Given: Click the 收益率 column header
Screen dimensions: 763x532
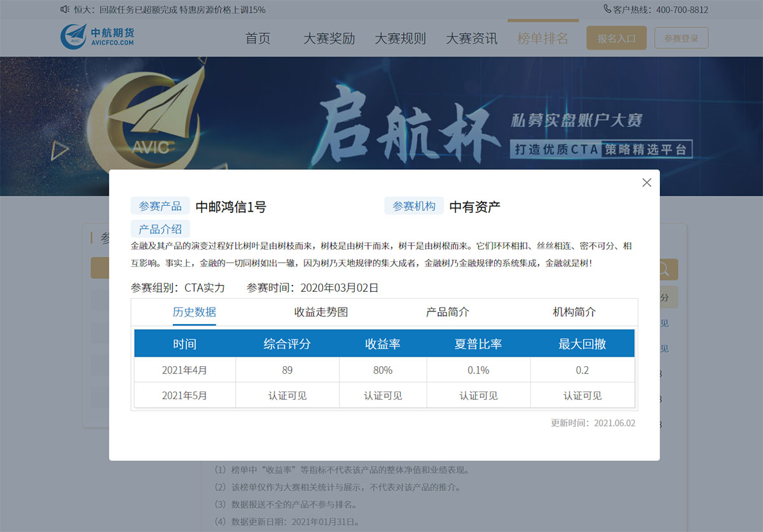Looking at the screenshot, I should (383, 344).
